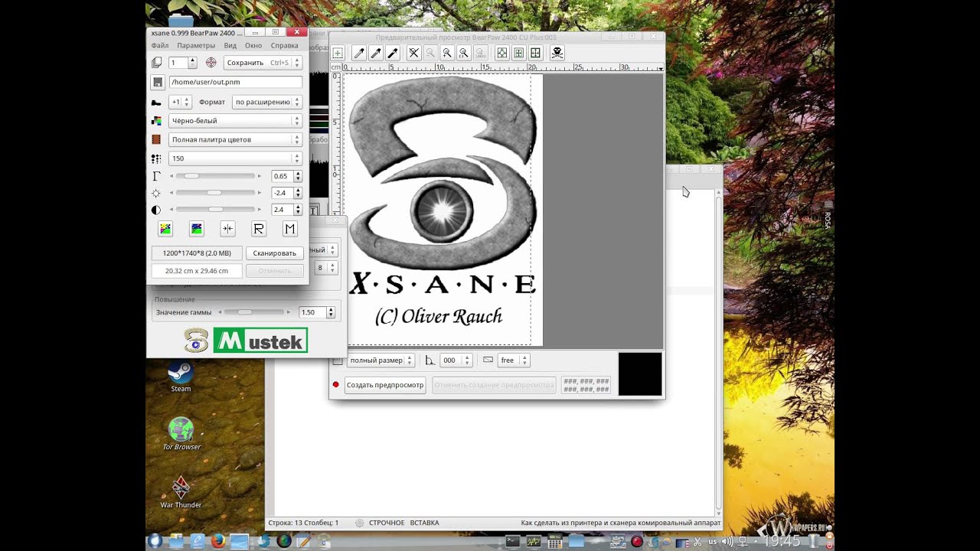Open the War Thunder desktop shortcut
Viewport: 980px width, 551px height.
pos(181,491)
